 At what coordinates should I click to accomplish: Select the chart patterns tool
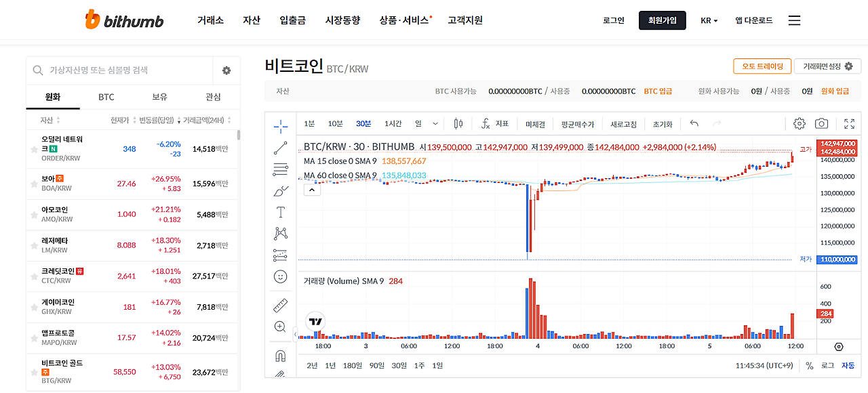pyautogui.click(x=281, y=234)
